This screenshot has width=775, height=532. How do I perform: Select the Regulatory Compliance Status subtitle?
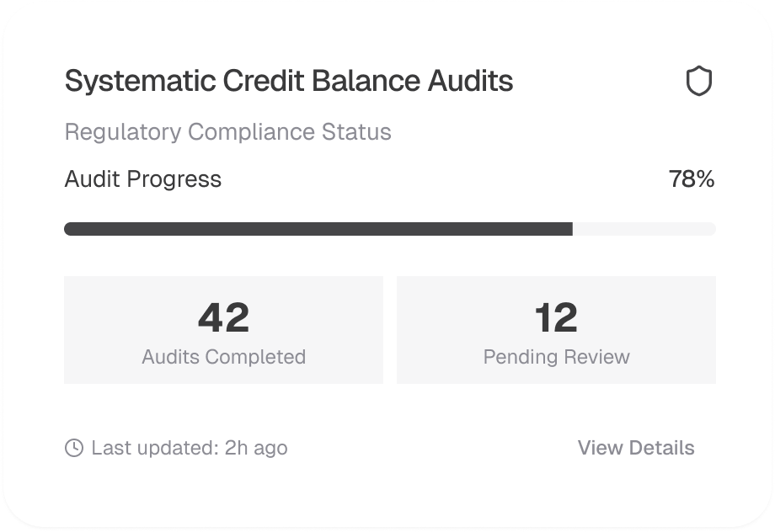[x=227, y=132]
